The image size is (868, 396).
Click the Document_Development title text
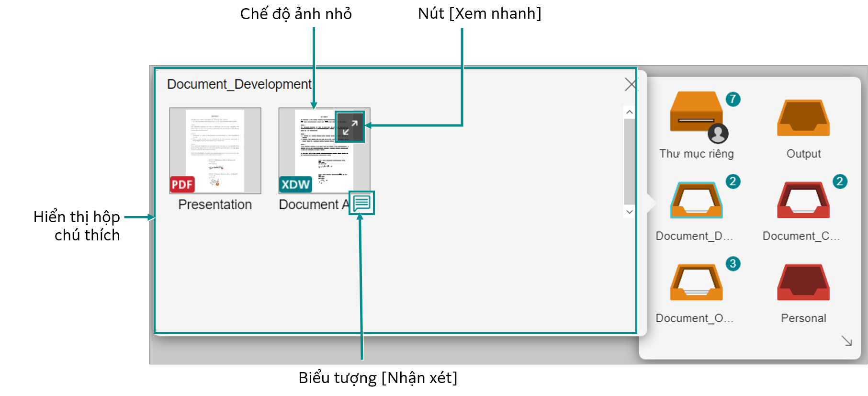point(239,84)
